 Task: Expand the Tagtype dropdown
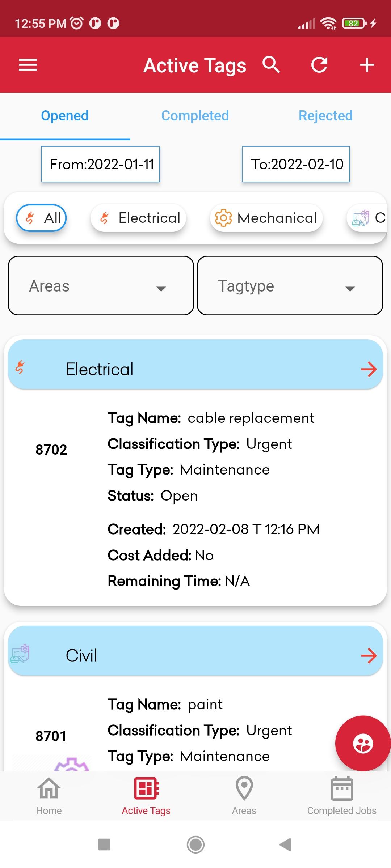click(290, 286)
